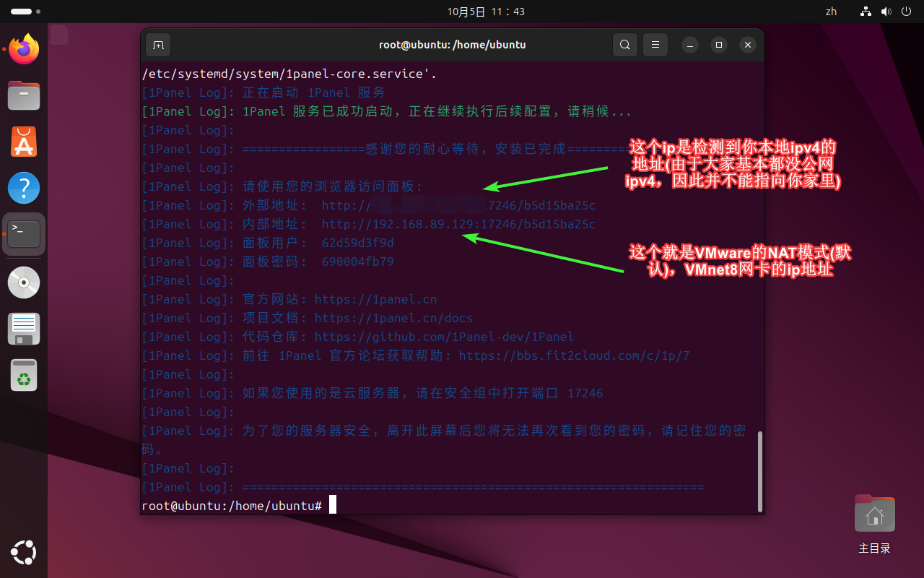Minimize the terminal window
Viewport: 924px width, 578px height.
click(x=689, y=45)
